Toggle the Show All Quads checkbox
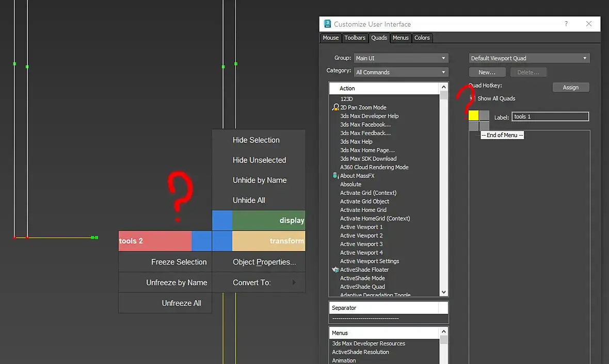 coord(472,98)
